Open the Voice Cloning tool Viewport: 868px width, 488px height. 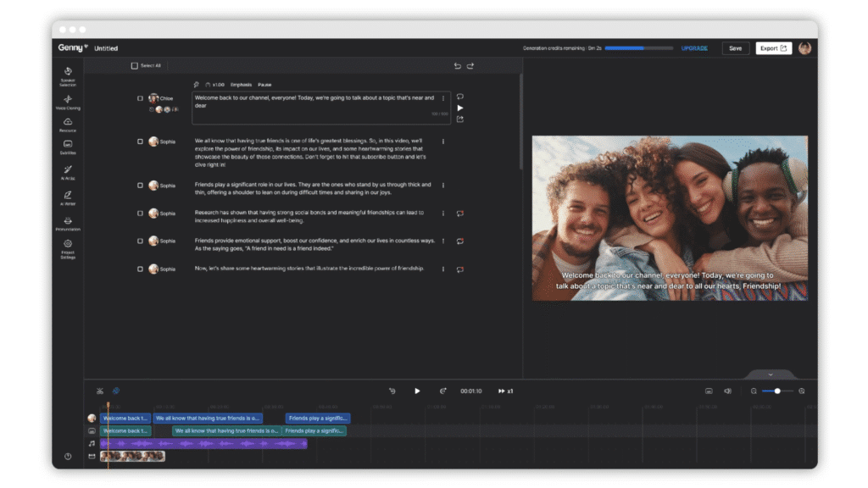click(68, 100)
